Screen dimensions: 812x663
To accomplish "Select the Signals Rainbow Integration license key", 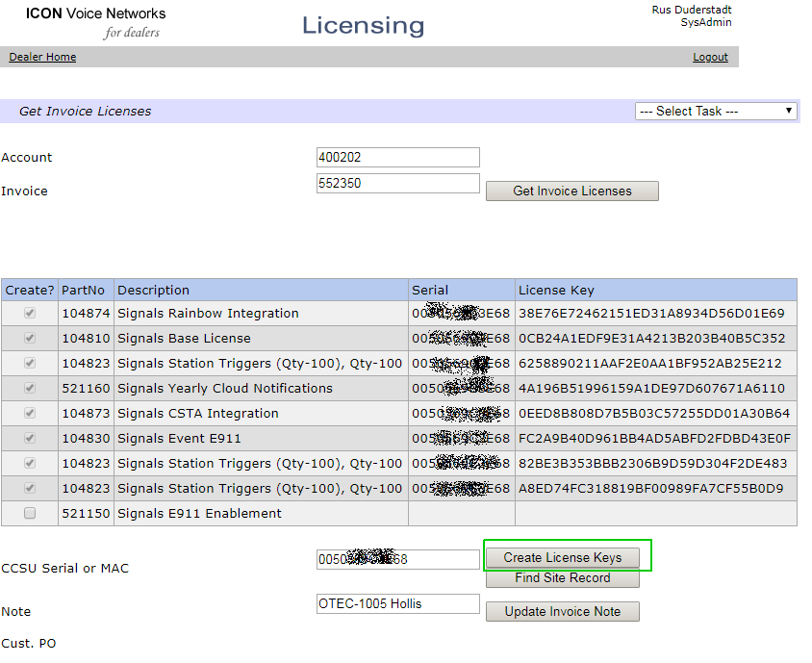I will (x=651, y=314).
